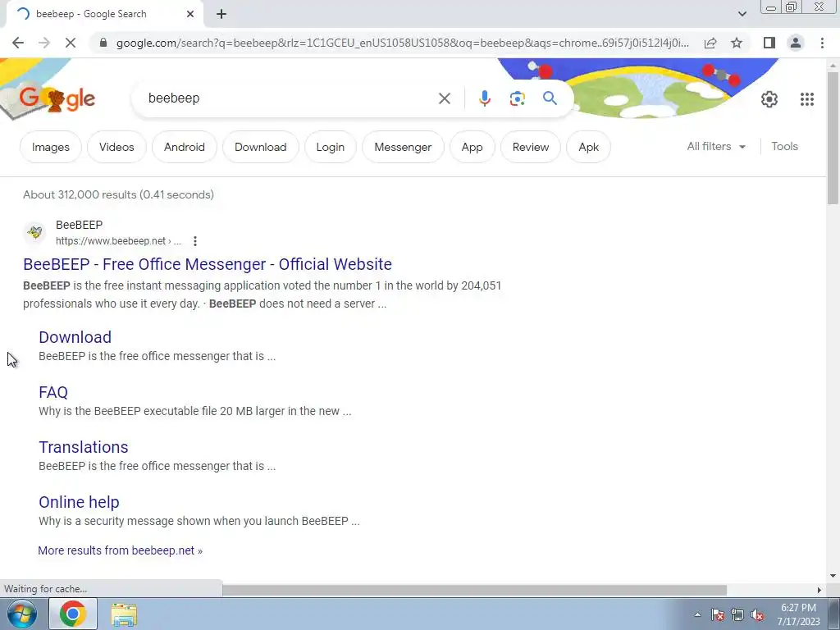This screenshot has height=630, width=840.
Task: Open the Online help sitelink
Action: (79, 502)
